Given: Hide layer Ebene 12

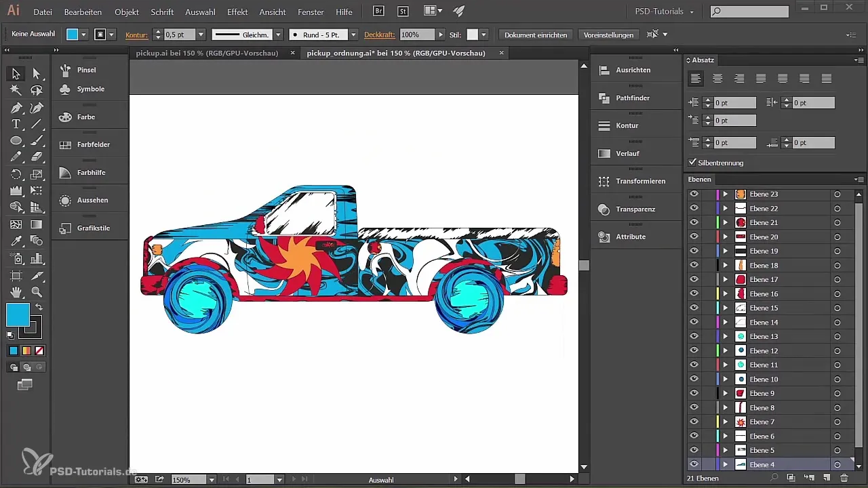Looking at the screenshot, I should [x=694, y=350].
